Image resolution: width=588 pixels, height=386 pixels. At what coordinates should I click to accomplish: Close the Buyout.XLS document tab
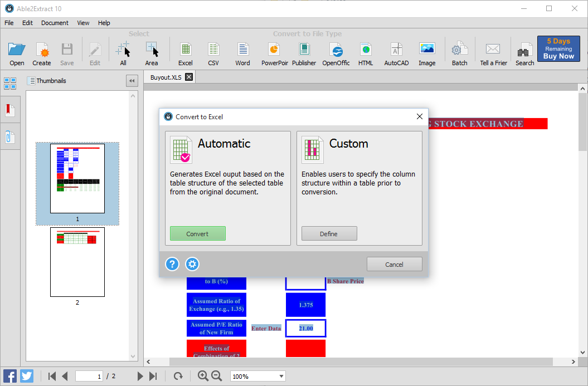point(189,77)
